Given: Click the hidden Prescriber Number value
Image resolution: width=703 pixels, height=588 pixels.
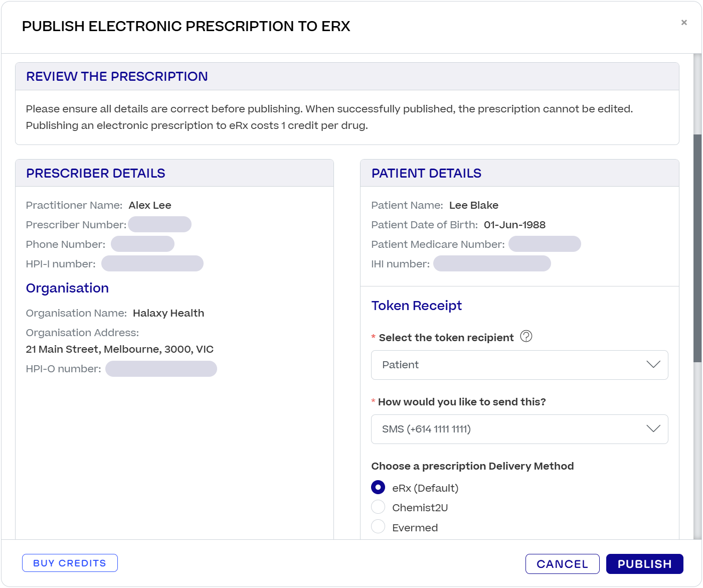Looking at the screenshot, I should point(159,224).
